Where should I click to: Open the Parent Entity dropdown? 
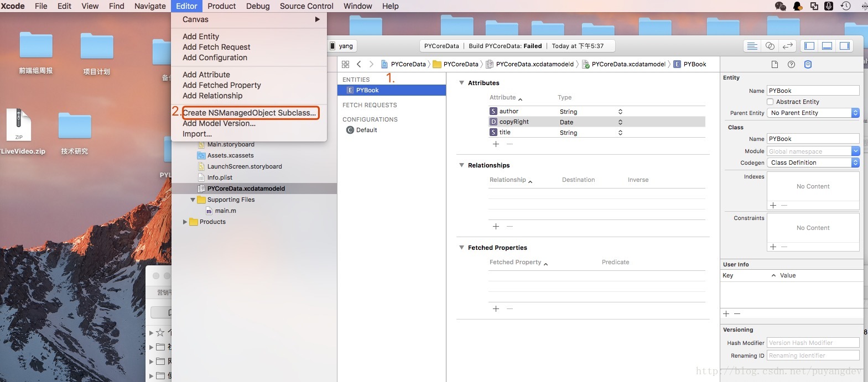(x=813, y=113)
